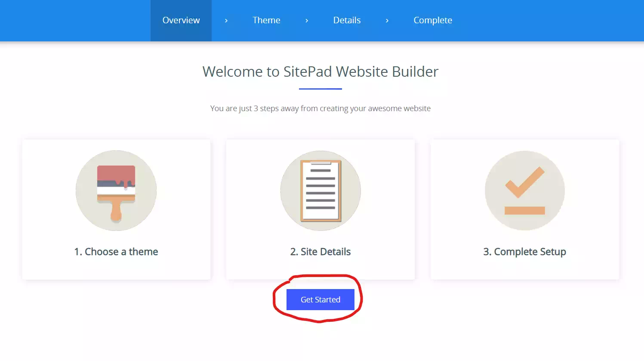The height and width of the screenshot is (361, 644).
Task: Select the '3. Complete Setup' label
Action: tap(525, 252)
